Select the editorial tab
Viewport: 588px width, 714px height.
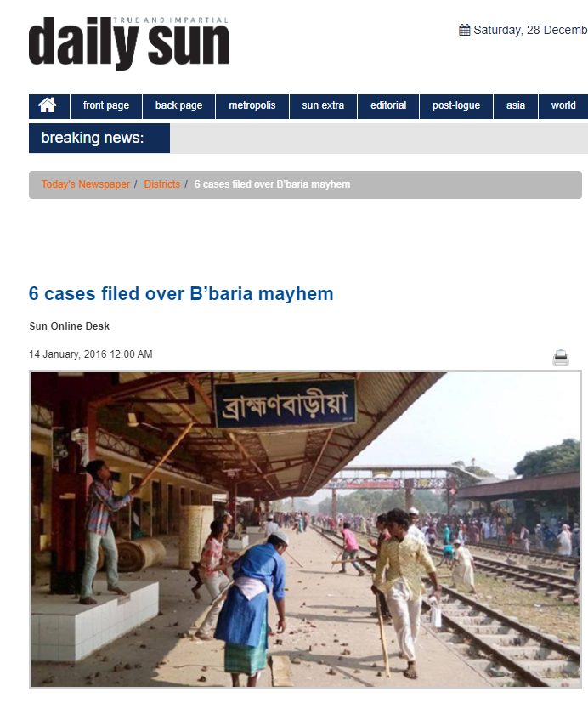(388, 105)
